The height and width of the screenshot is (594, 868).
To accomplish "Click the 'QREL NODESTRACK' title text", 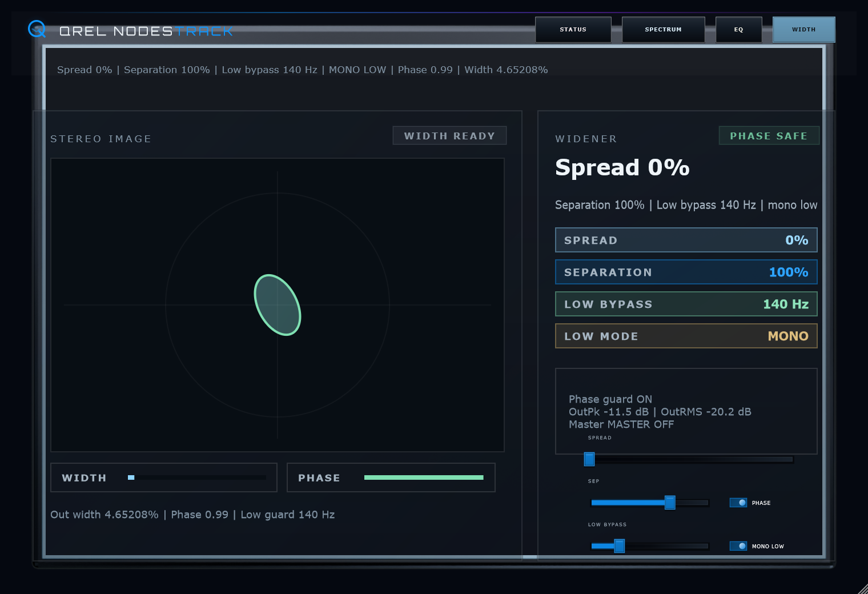I will (x=146, y=31).
